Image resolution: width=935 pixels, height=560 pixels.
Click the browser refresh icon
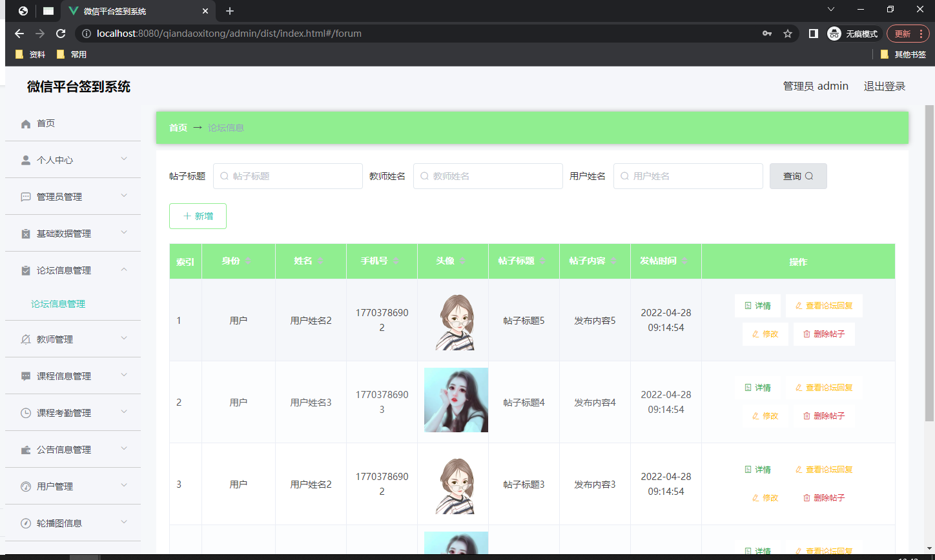tap(60, 34)
